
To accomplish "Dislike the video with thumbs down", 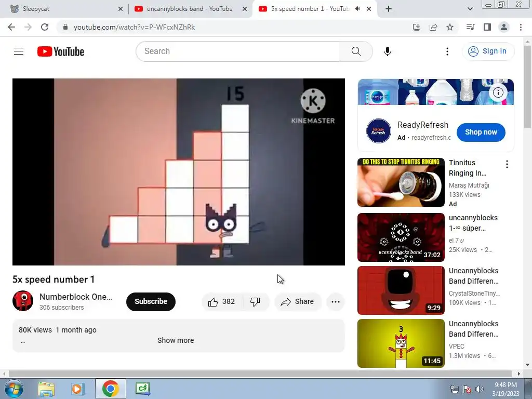I will 256,302.
